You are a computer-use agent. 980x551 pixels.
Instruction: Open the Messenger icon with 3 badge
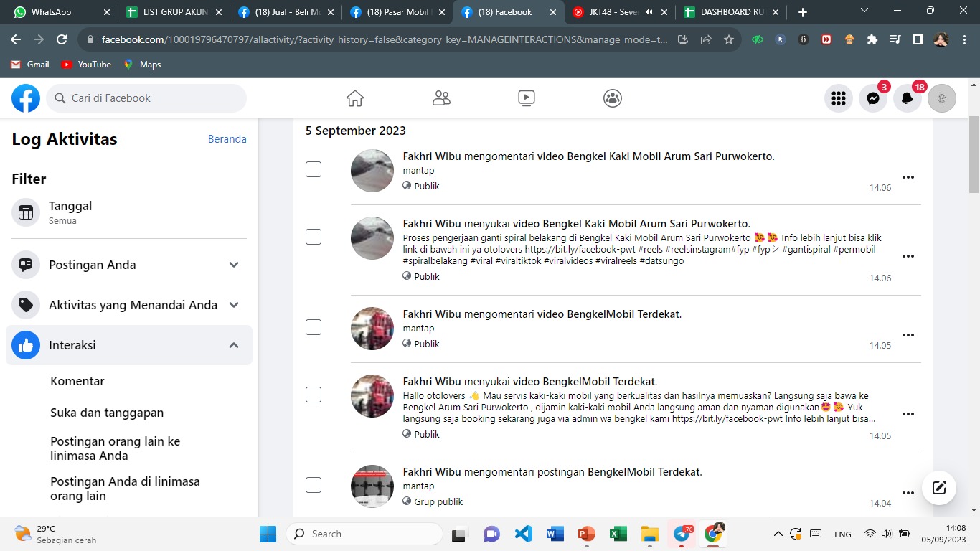pyautogui.click(x=873, y=98)
